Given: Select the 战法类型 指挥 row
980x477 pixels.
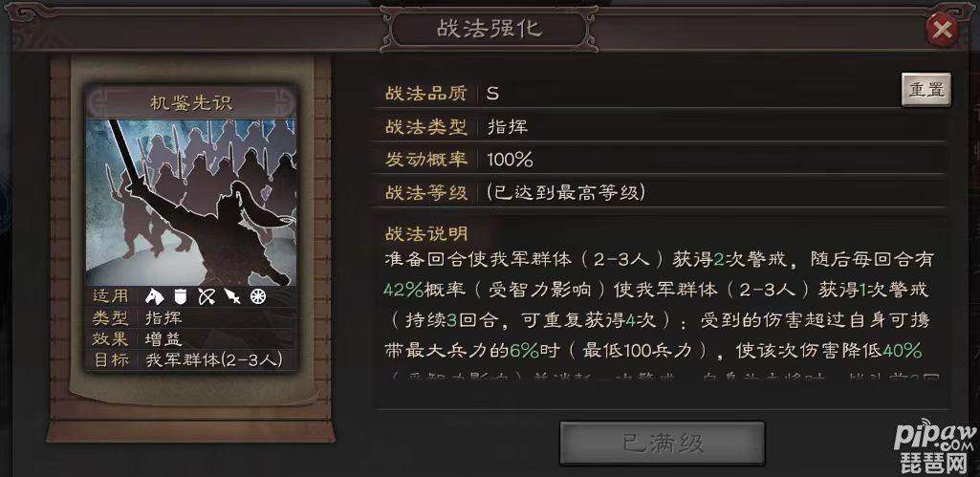Looking at the screenshot, I should tap(664, 127).
